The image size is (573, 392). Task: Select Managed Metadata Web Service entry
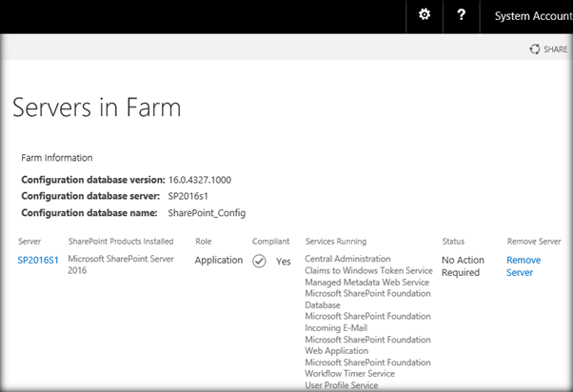click(366, 282)
